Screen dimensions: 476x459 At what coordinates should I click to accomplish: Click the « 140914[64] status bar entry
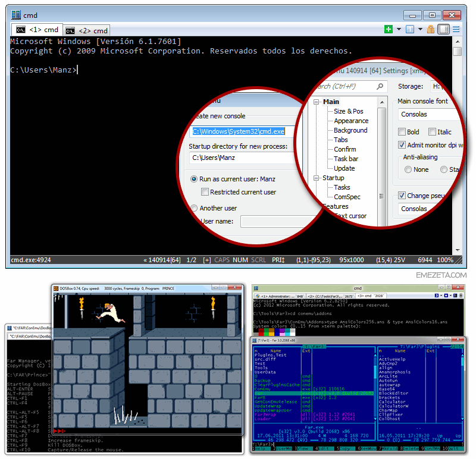162,260
